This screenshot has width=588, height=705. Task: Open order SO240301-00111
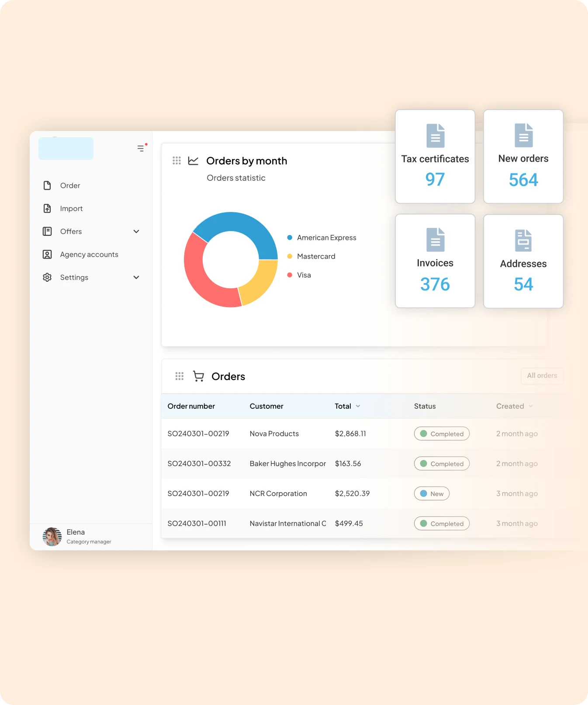197,523
